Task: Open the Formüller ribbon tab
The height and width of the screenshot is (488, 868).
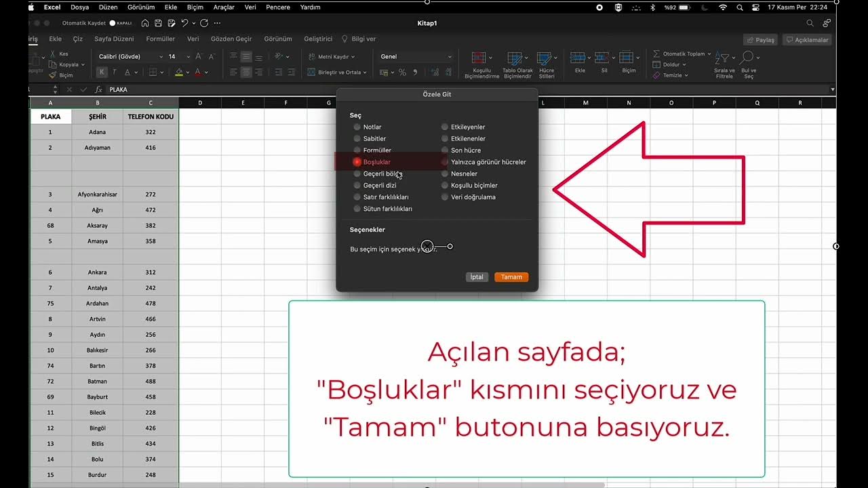Action: tap(161, 39)
